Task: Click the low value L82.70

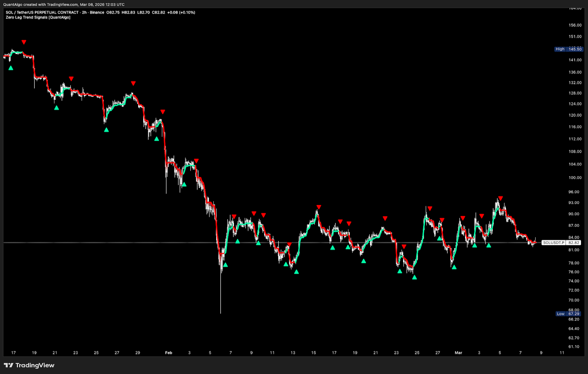Action: tap(144, 12)
